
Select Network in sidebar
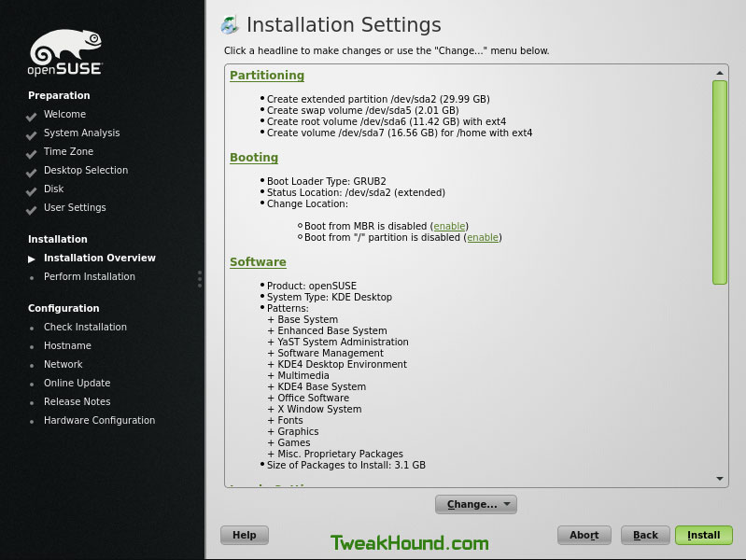click(x=63, y=364)
